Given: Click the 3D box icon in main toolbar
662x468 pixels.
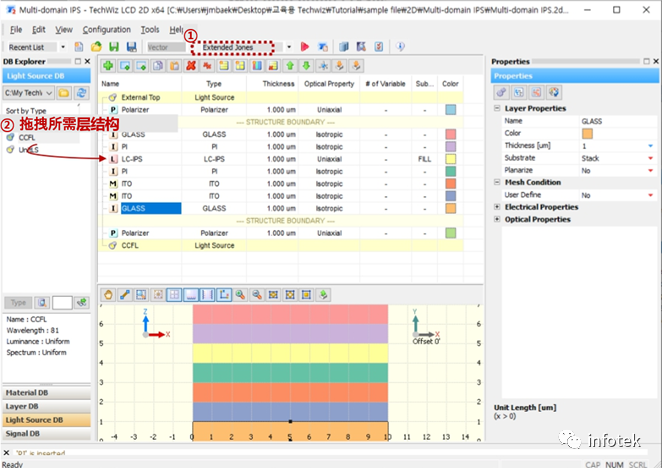Looking at the screenshot, I should coord(344,47).
